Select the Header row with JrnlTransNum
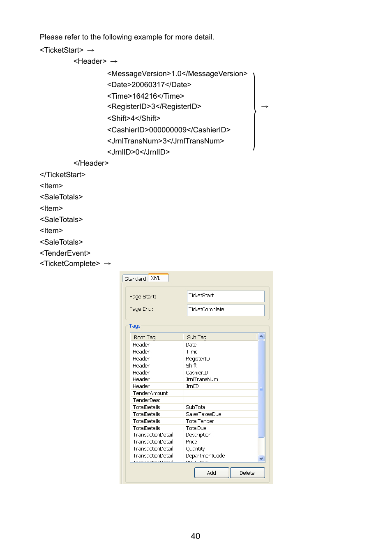Image resolution: width=392 pixels, height=557 pixels. point(194,379)
